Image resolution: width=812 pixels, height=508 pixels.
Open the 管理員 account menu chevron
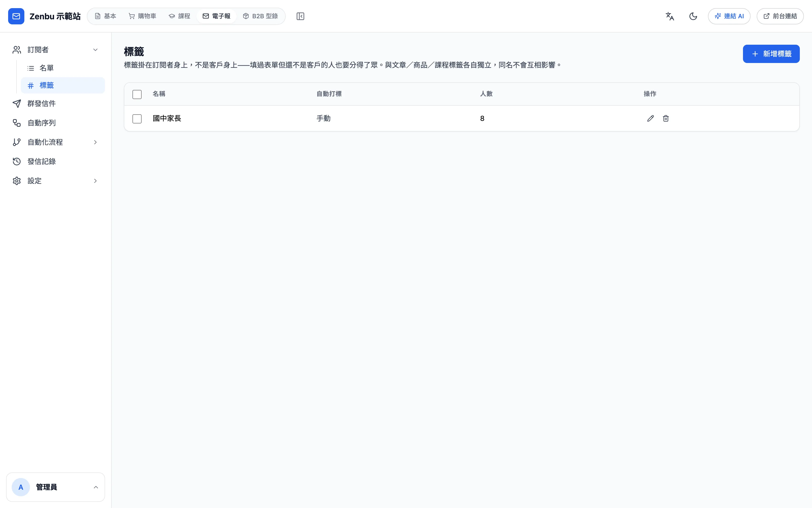(x=96, y=487)
